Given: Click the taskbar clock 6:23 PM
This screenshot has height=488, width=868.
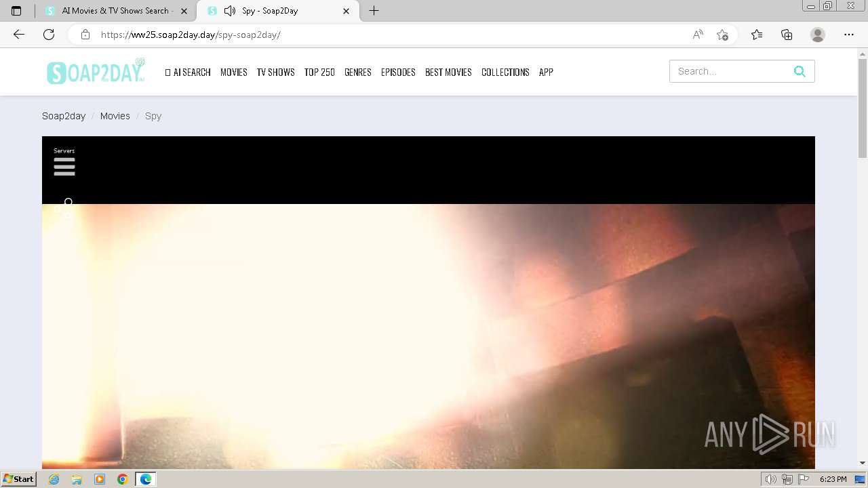Looking at the screenshot, I should coord(833,479).
